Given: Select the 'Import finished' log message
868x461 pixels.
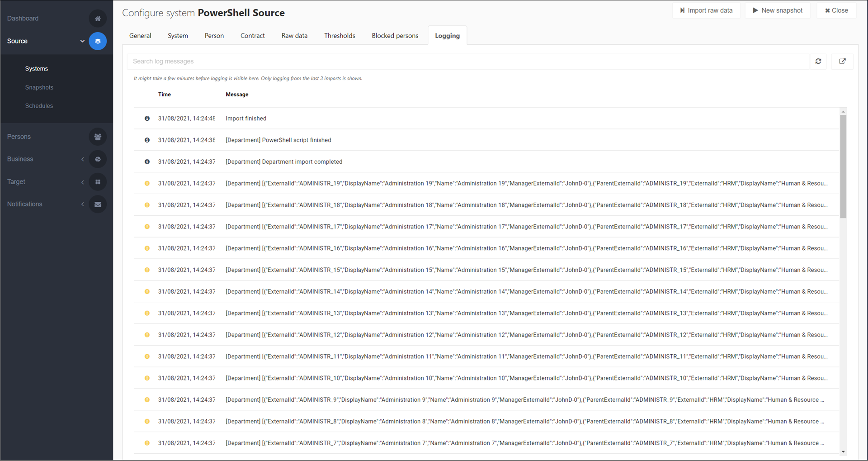Looking at the screenshot, I should tap(246, 119).
